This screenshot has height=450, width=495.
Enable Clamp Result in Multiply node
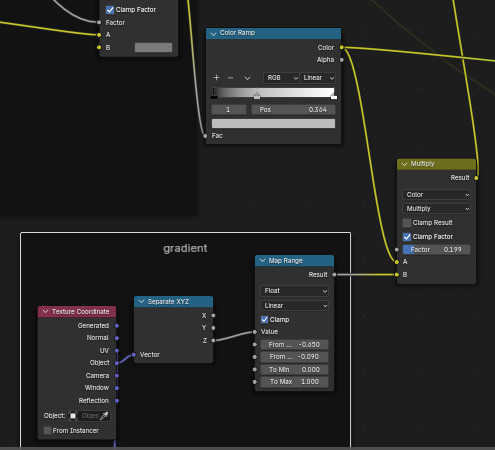point(407,223)
